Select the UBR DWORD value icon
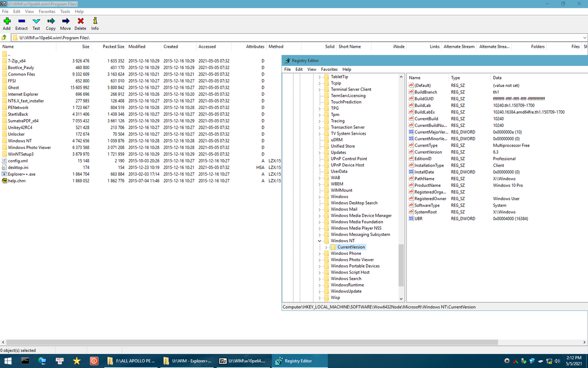Screen dimensions: 588x368 [411, 218]
